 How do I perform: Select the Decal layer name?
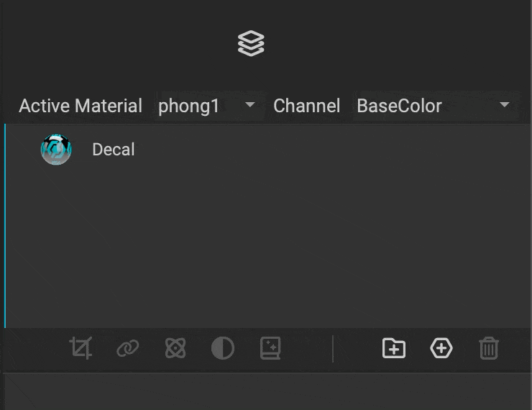(x=114, y=150)
